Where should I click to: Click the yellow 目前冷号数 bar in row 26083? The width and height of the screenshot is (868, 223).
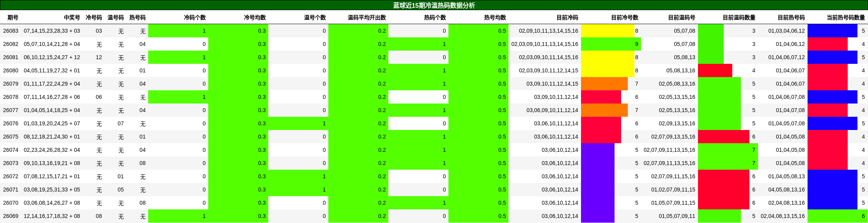(x=608, y=31)
